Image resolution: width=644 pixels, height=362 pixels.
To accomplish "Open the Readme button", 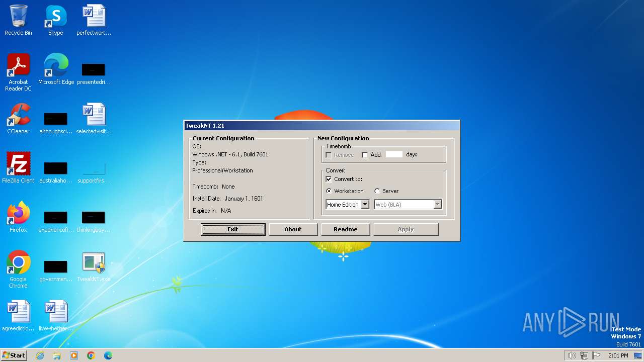I will click(x=346, y=229).
